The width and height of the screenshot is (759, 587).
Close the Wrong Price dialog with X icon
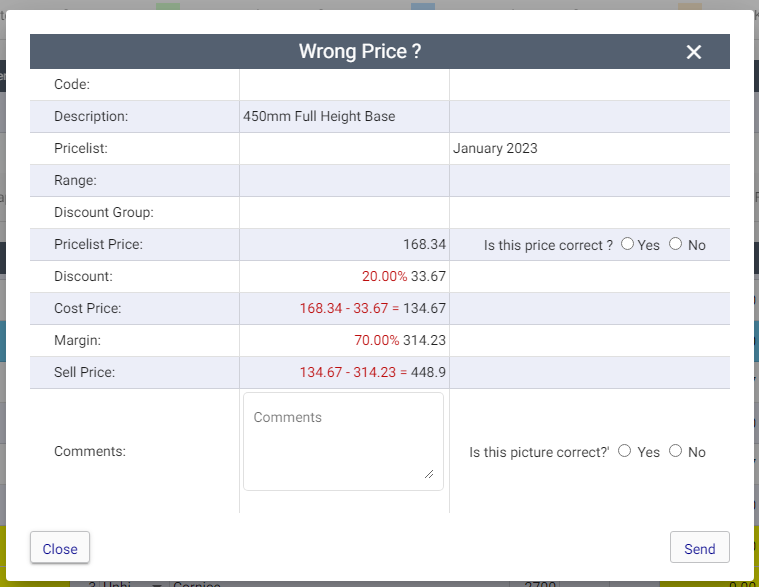click(x=694, y=52)
